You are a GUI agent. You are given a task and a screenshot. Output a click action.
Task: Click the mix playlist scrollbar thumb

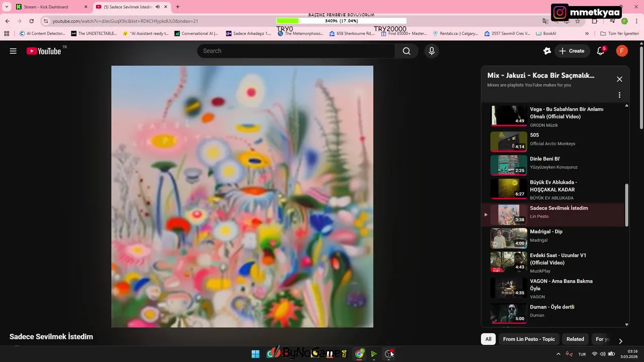pyautogui.click(x=626, y=205)
